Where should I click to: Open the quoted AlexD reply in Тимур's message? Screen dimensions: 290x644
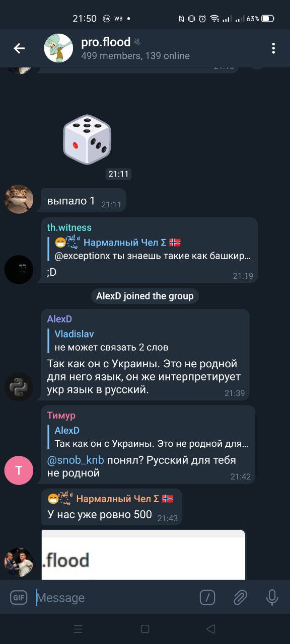tap(151, 437)
